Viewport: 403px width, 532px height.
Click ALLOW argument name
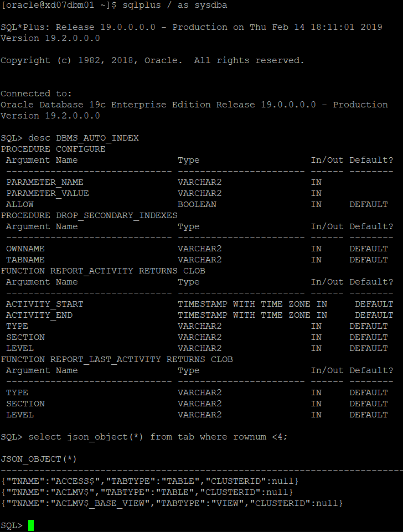point(20,205)
